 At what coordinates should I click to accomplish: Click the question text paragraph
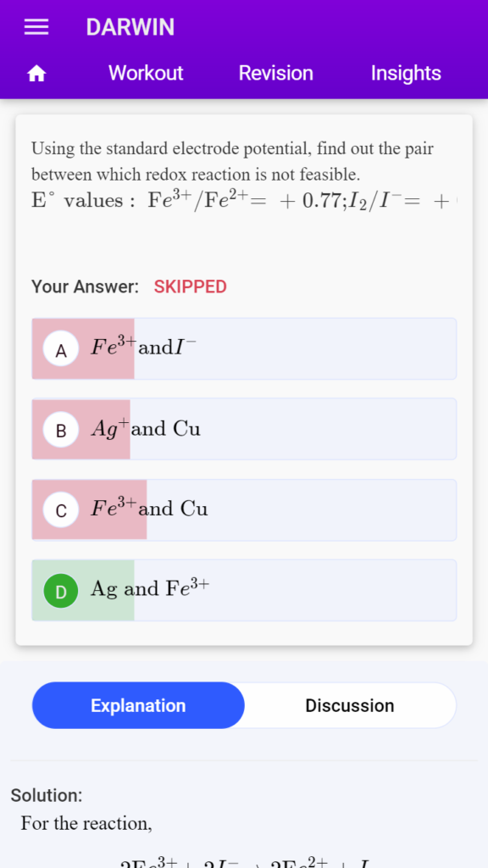point(232,162)
